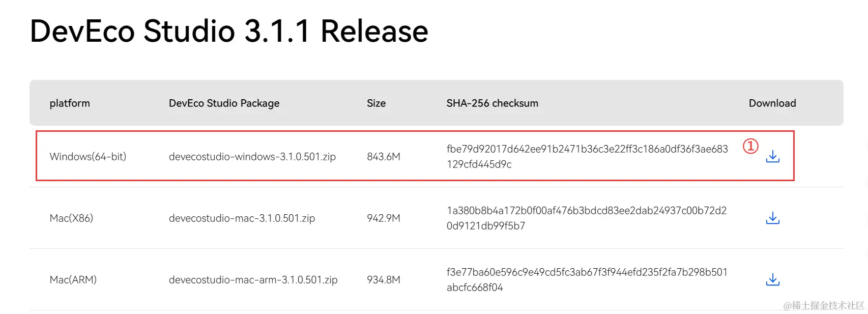Click devecostudio-mac-arm-3.1.0.501.zip file name
This screenshot has width=868, height=314.
253,280
